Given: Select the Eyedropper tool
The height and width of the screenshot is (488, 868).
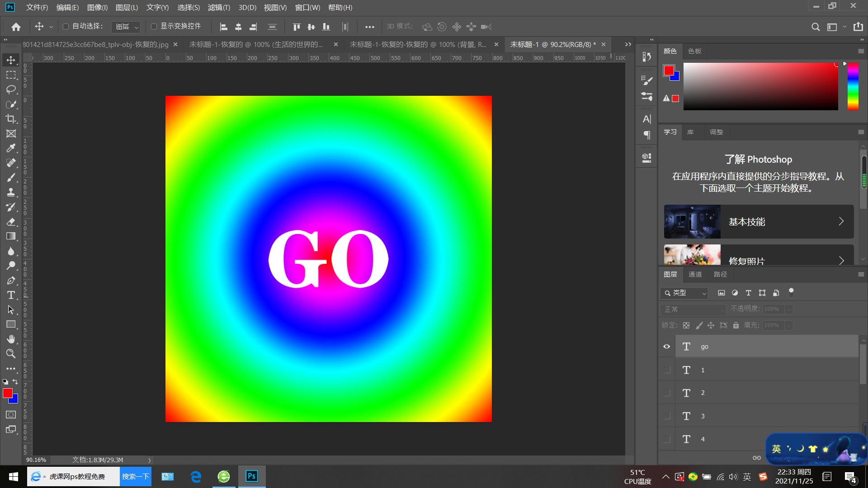Looking at the screenshot, I should pyautogui.click(x=11, y=148).
